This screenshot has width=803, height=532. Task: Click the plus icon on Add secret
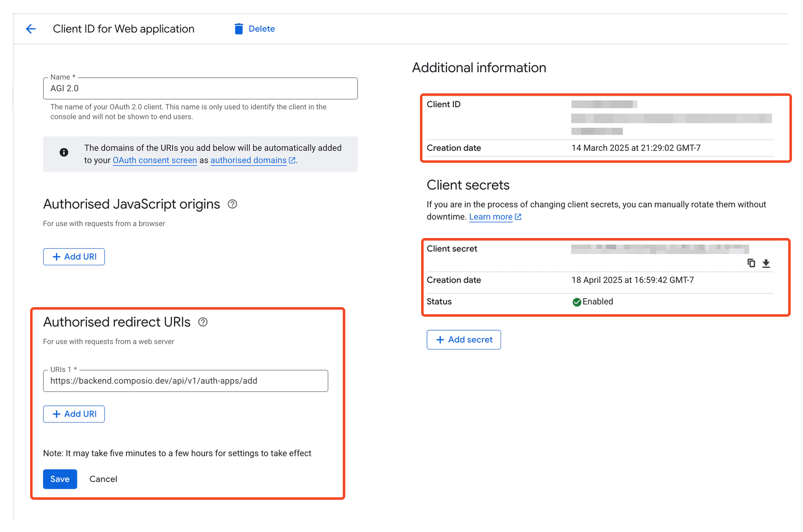tap(440, 340)
